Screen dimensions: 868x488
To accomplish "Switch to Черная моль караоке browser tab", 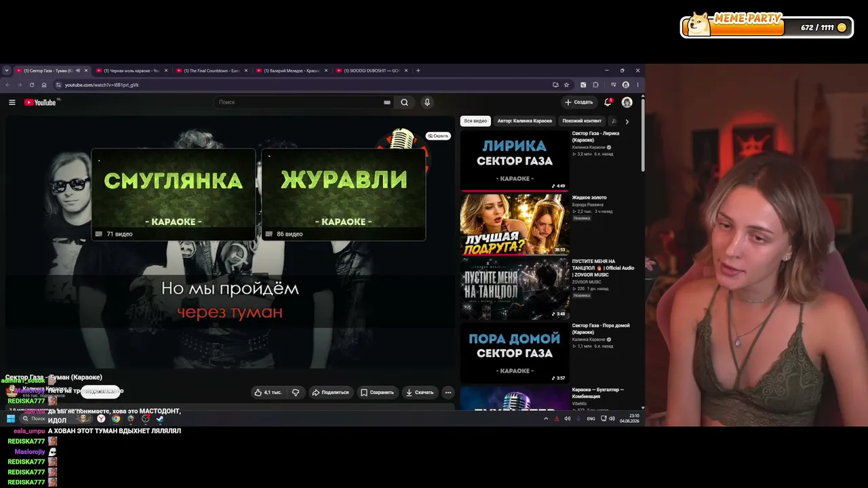I will 132,70.
